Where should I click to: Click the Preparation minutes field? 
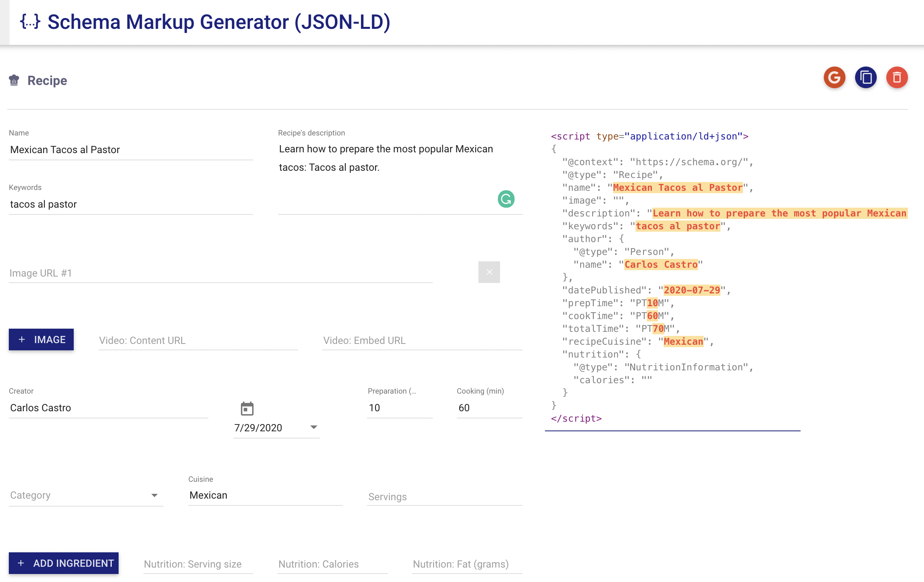[x=400, y=408]
